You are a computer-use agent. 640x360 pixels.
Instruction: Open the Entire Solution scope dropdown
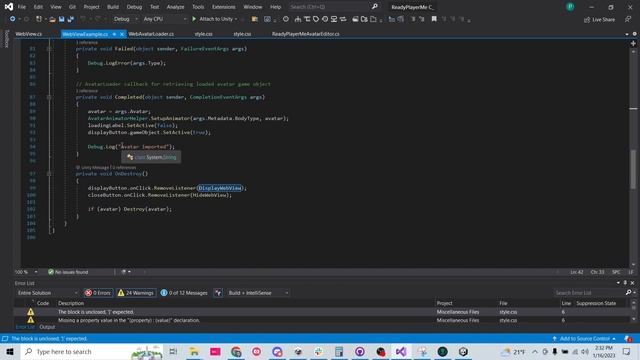tap(47, 293)
